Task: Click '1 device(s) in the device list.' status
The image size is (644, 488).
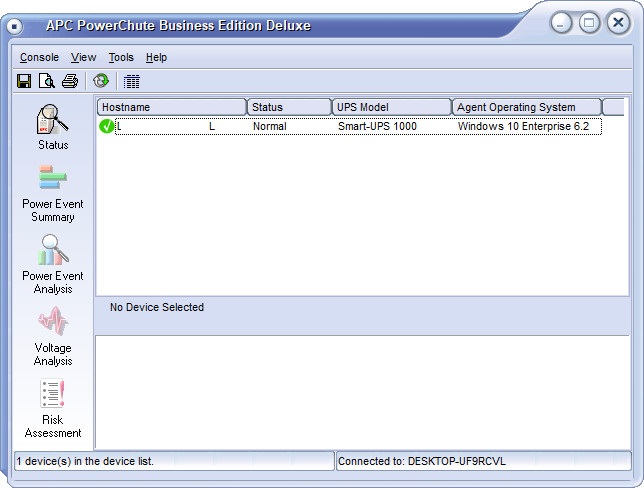Action: pos(85,461)
